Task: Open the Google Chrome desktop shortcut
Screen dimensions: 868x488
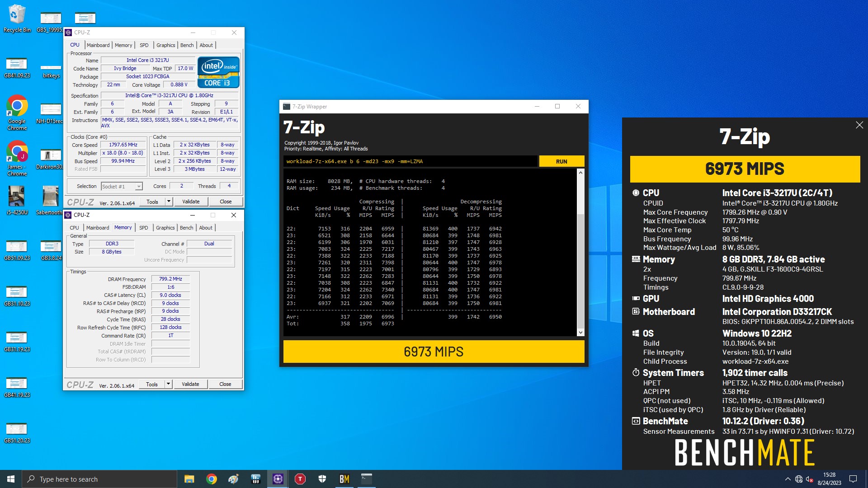Action: (17, 113)
